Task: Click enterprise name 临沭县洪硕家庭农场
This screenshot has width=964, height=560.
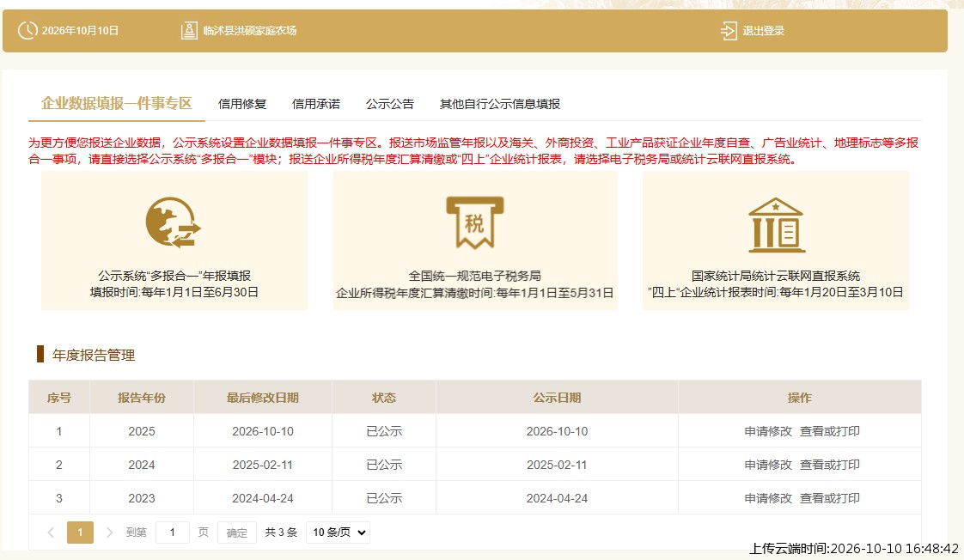Action: (x=250, y=31)
